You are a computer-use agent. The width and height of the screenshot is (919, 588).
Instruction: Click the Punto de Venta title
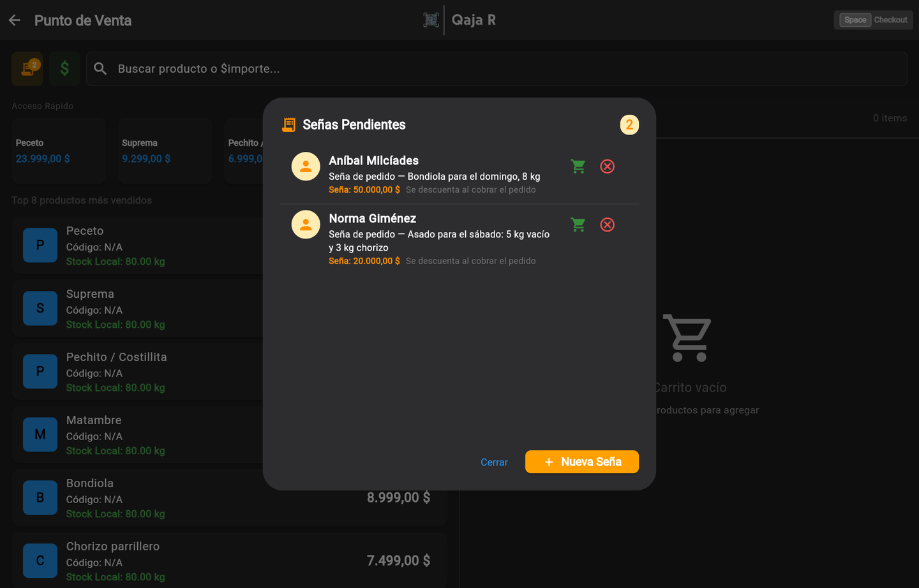point(83,20)
